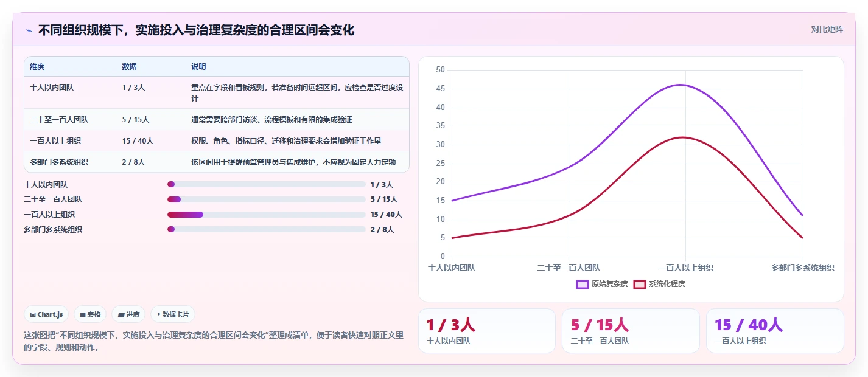Click x-axis label 多部门多系统组织 on chart

point(802,268)
